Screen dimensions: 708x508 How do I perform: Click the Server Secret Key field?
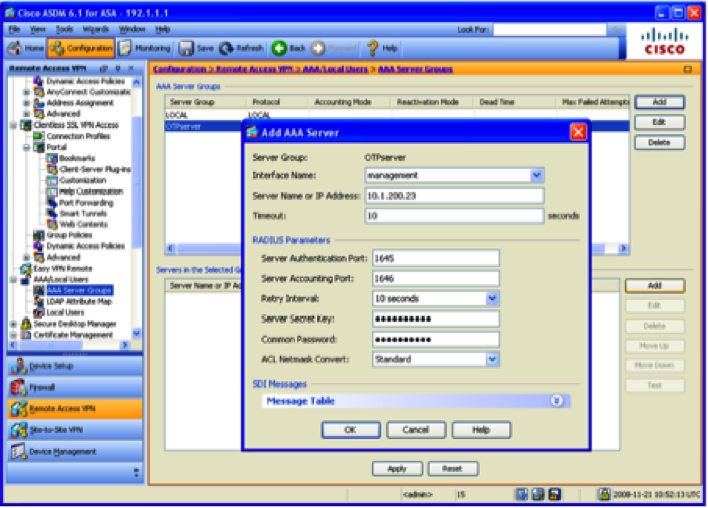436,319
